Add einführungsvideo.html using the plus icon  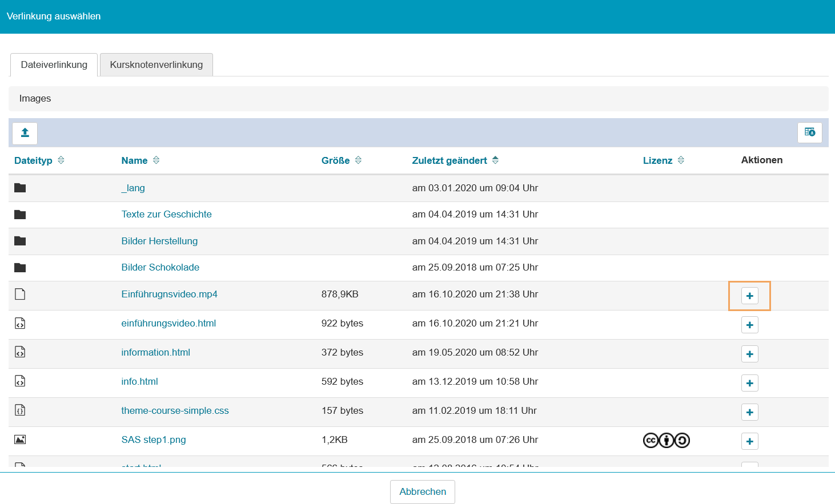[x=749, y=325]
